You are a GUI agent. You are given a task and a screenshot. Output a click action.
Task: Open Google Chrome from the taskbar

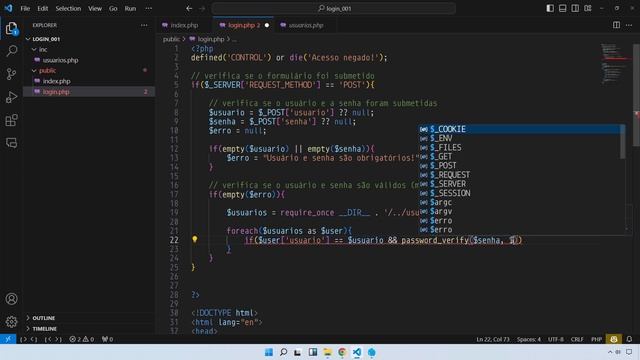pyautogui.click(x=342, y=352)
